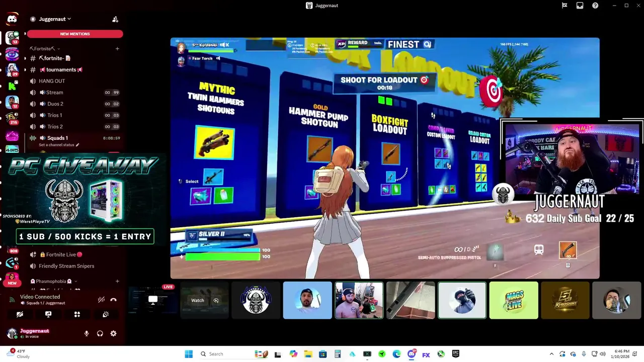Open the server icon with the 13 badge
The image size is (644, 362).
pos(12,38)
